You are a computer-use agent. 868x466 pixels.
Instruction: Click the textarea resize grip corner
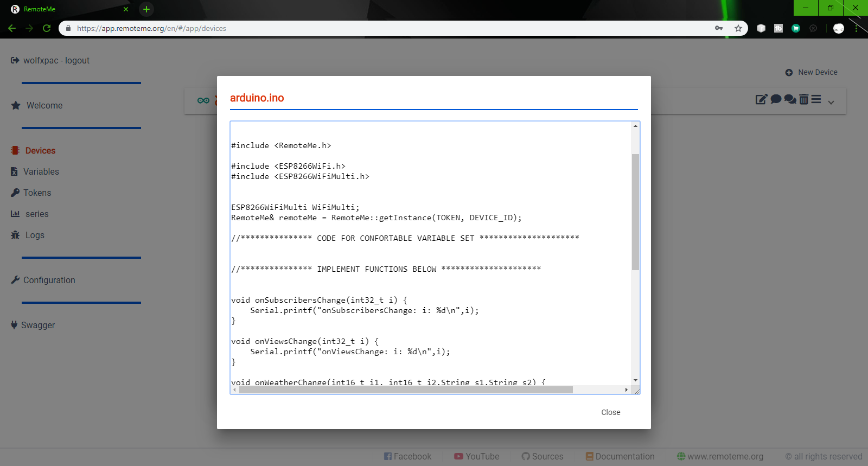point(636,390)
